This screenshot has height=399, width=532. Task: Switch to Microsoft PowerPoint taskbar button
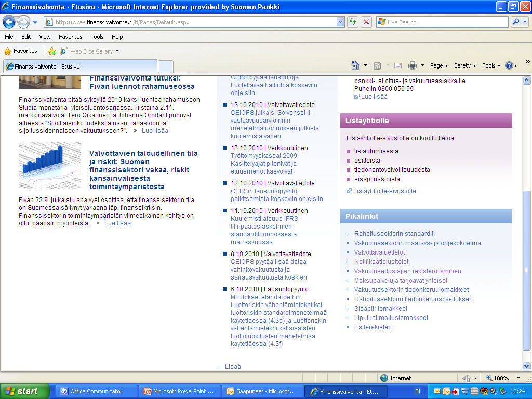coord(180,391)
